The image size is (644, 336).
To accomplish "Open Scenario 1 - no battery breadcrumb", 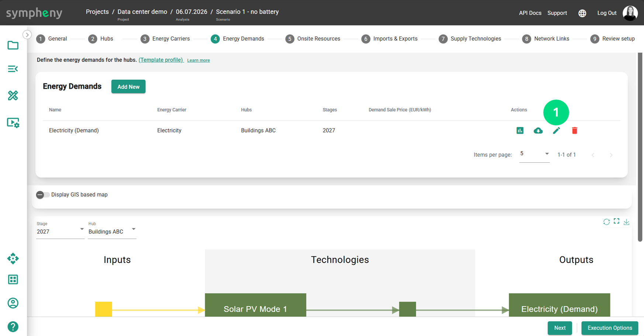I will click(247, 12).
